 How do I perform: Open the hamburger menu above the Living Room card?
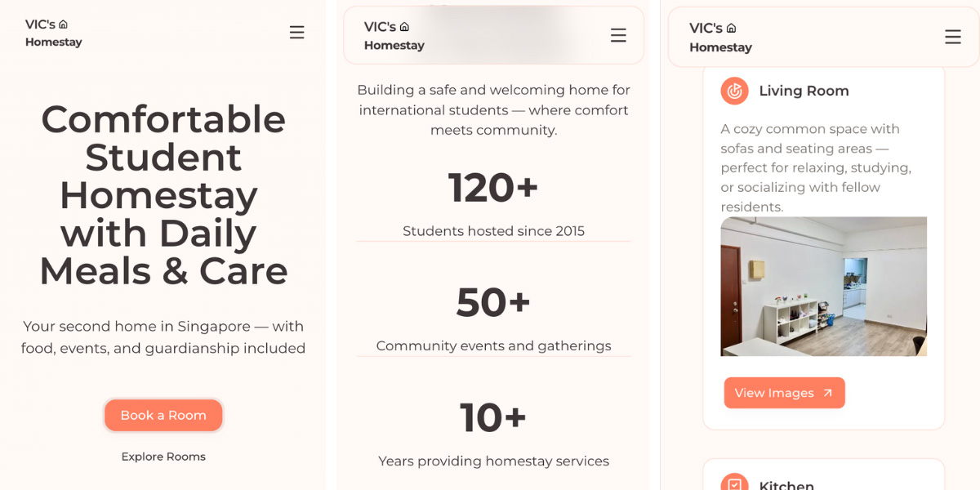pos(952,37)
